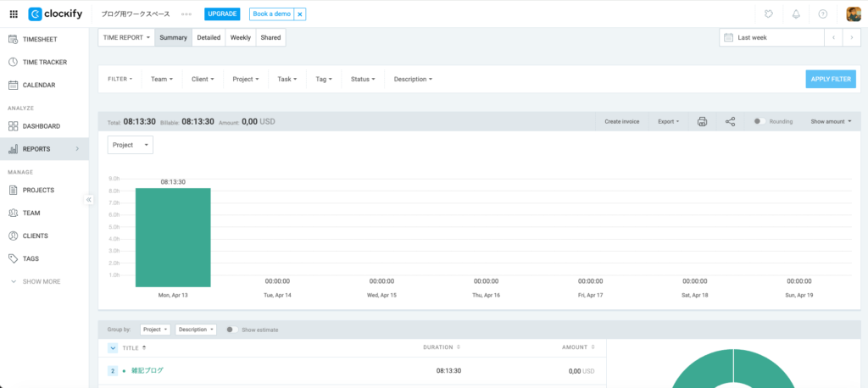Switch to the Weekly tab
The height and width of the screenshot is (388, 868).
coord(241,37)
